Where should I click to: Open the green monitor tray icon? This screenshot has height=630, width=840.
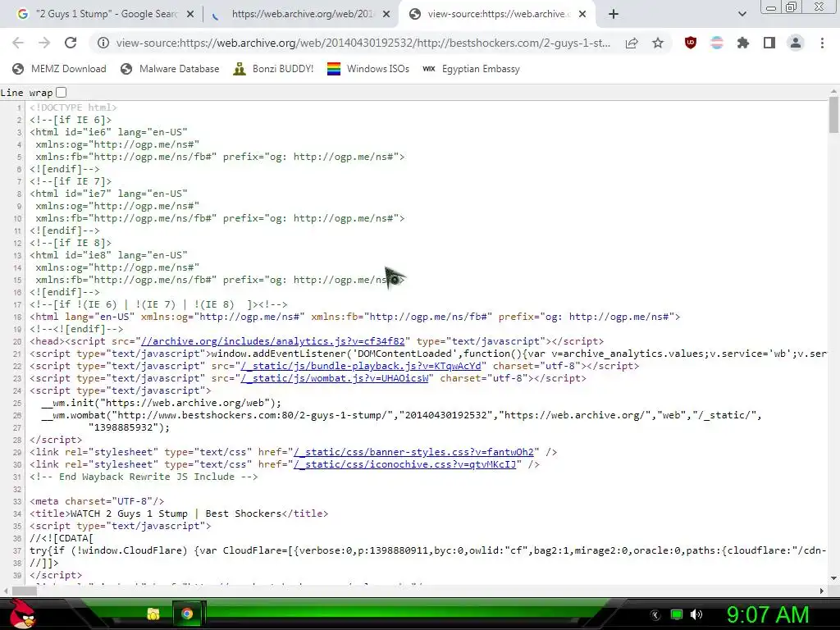pos(677,614)
